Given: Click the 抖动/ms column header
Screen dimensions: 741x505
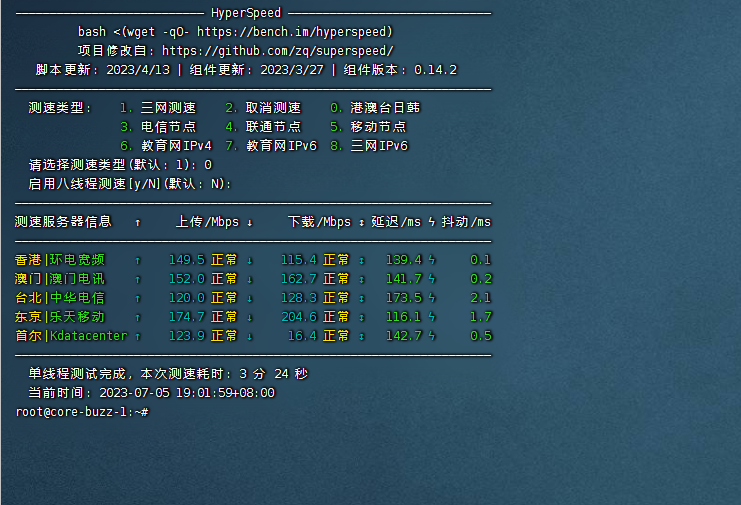Looking at the screenshot, I should pos(466,222).
